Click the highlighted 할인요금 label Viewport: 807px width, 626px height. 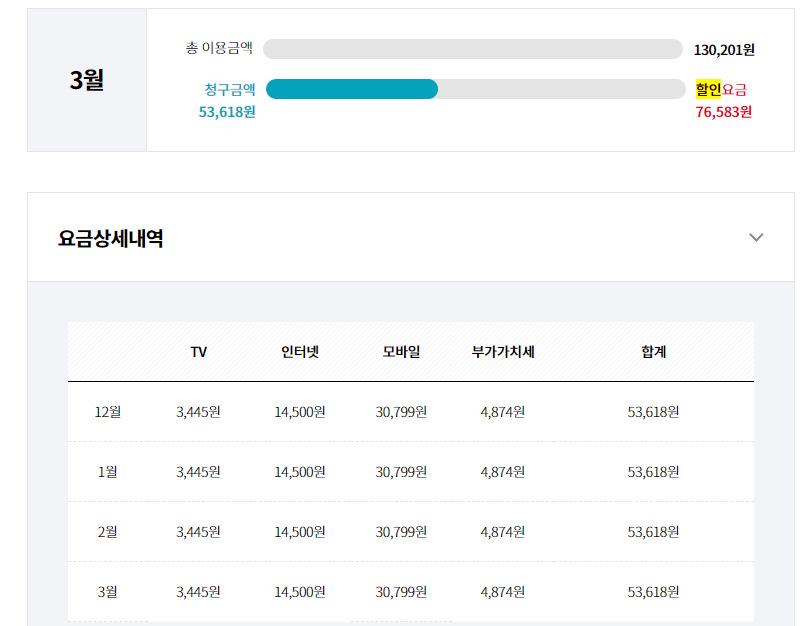click(x=721, y=89)
